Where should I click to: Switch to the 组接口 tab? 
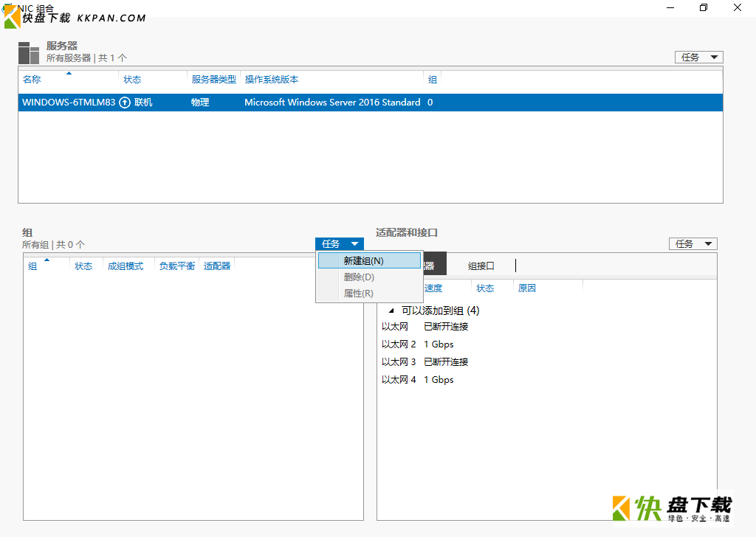pos(481,266)
